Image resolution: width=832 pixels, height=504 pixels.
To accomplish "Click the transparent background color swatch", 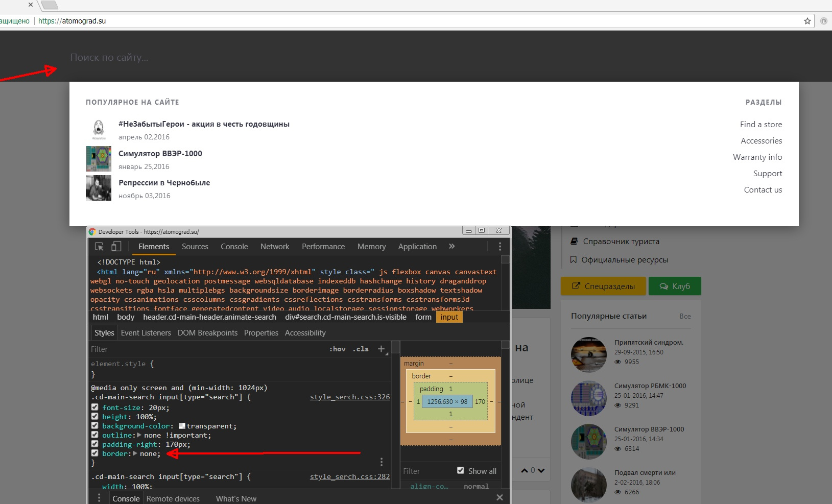I will point(182,426).
